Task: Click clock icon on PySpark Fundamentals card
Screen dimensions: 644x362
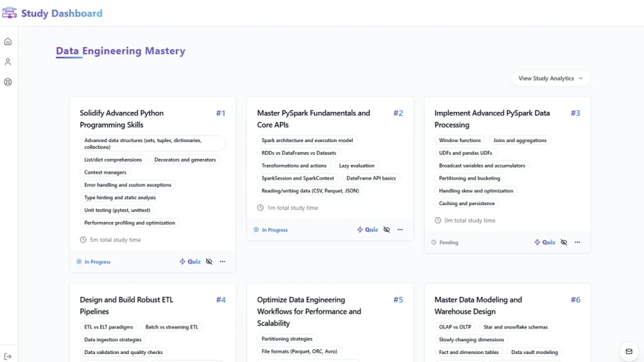Action: [260, 208]
